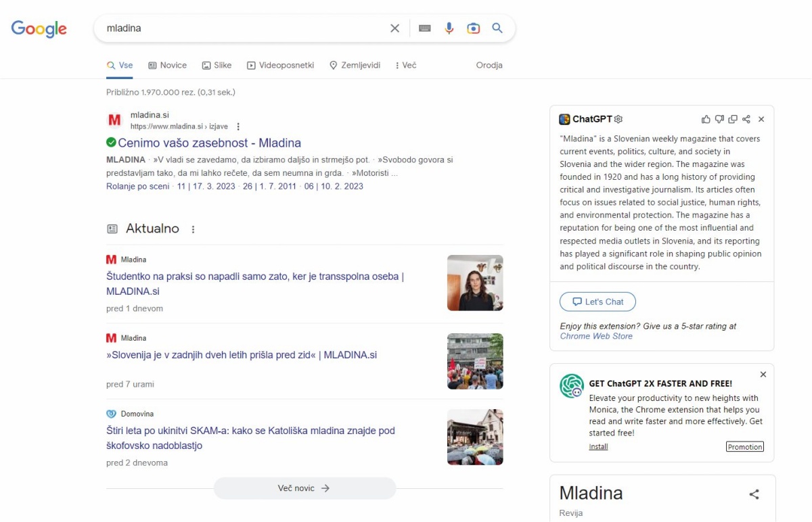The image size is (812, 522).
Task: Share the ChatGPT answer
Action: point(746,119)
